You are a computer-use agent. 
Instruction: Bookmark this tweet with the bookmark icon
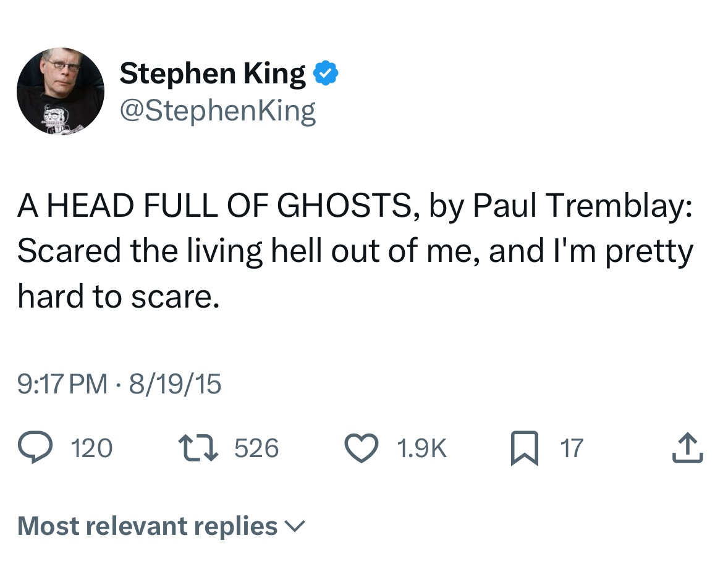tap(523, 448)
